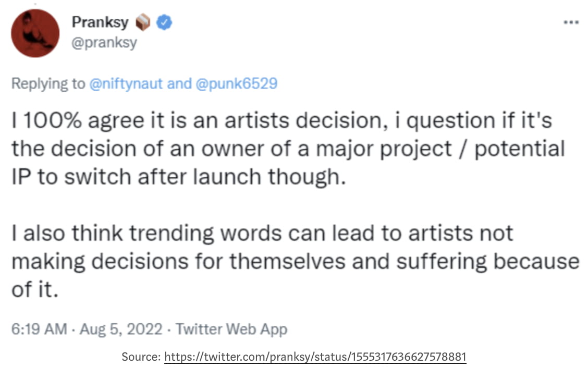Open Pranksy's profile avatar picture

[x=35, y=33]
